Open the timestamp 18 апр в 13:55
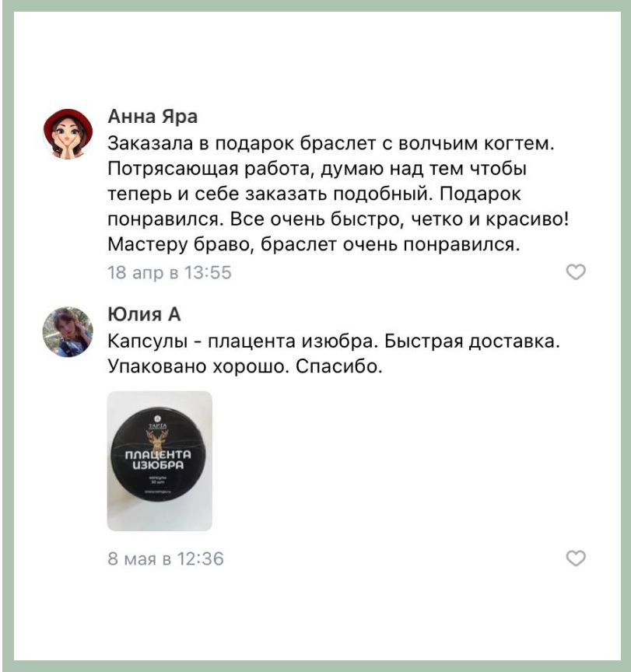This screenshot has height=672, width=631. pyautogui.click(x=170, y=272)
